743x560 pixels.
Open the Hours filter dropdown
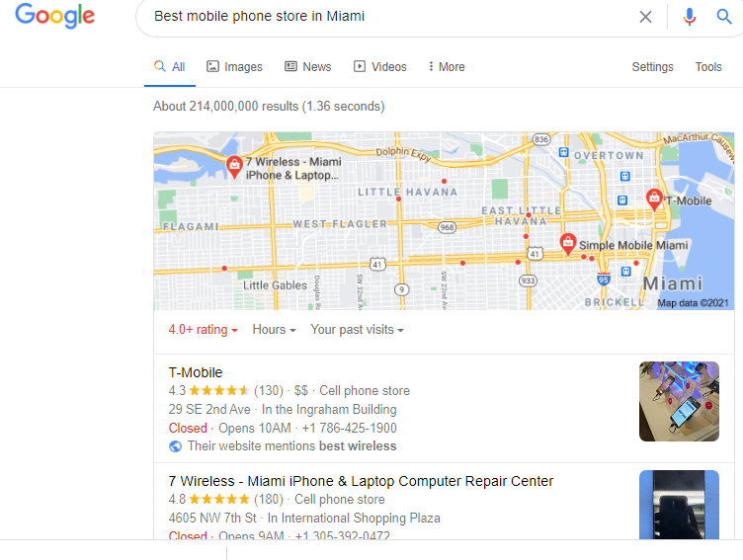click(274, 329)
